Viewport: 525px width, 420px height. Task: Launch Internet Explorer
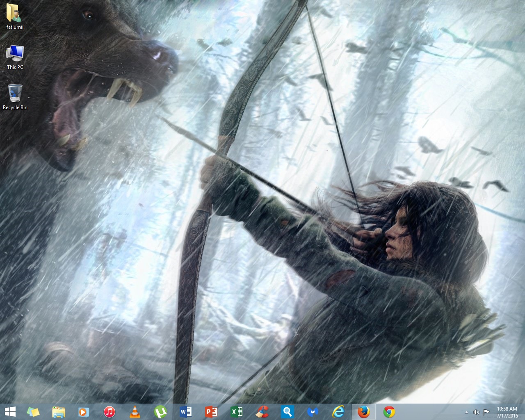click(x=338, y=412)
